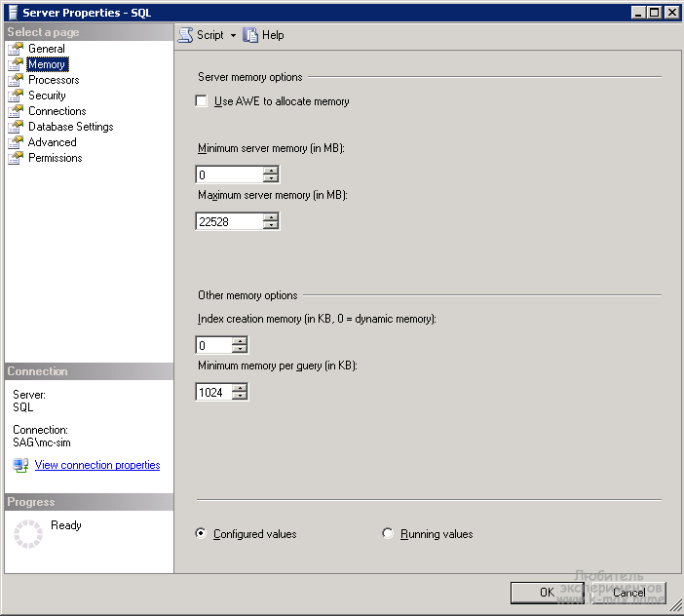Enable Use AWE to allocate memory
Image resolution: width=684 pixels, height=616 pixels.
pyautogui.click(x=201, y=101)
